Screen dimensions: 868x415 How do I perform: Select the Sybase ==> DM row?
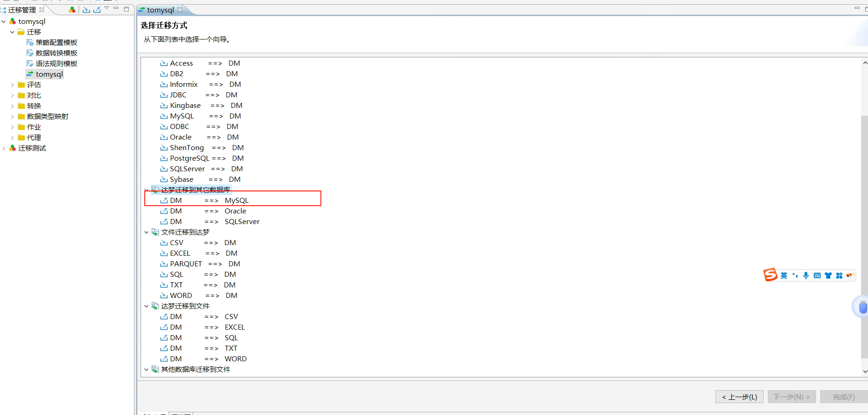click(200, 179)
